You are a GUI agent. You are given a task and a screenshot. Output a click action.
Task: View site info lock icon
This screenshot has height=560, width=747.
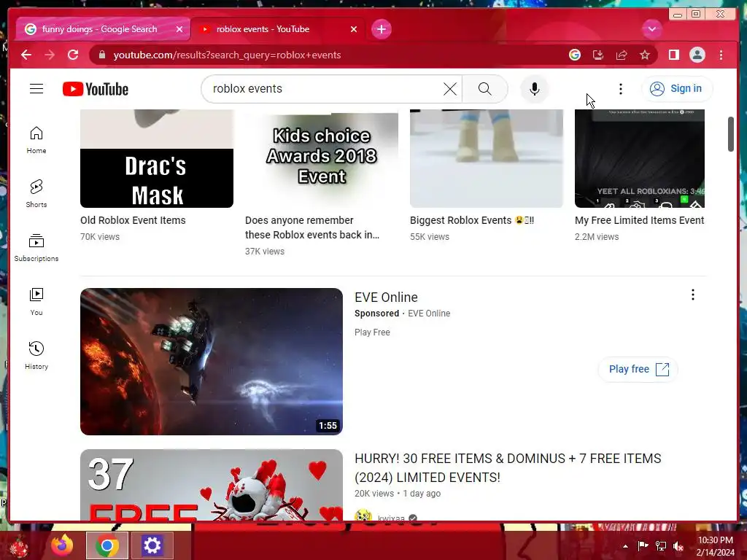101,55
